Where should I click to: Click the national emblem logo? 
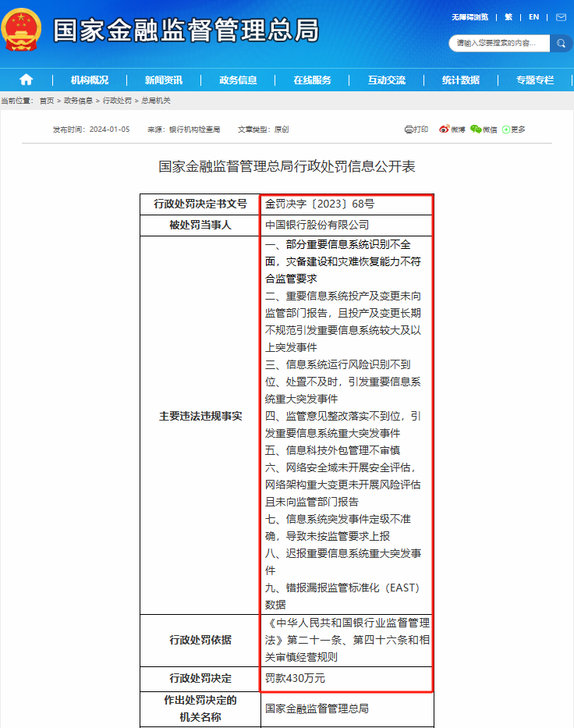[x=22, y=31]
